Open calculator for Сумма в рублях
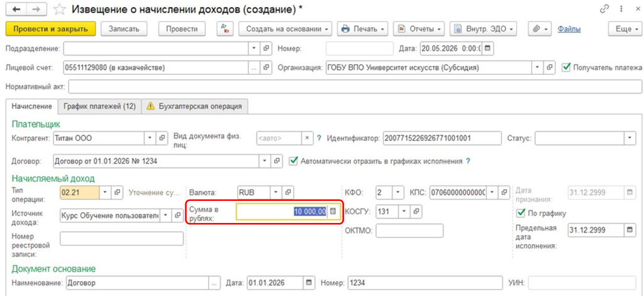 point(333,212)
